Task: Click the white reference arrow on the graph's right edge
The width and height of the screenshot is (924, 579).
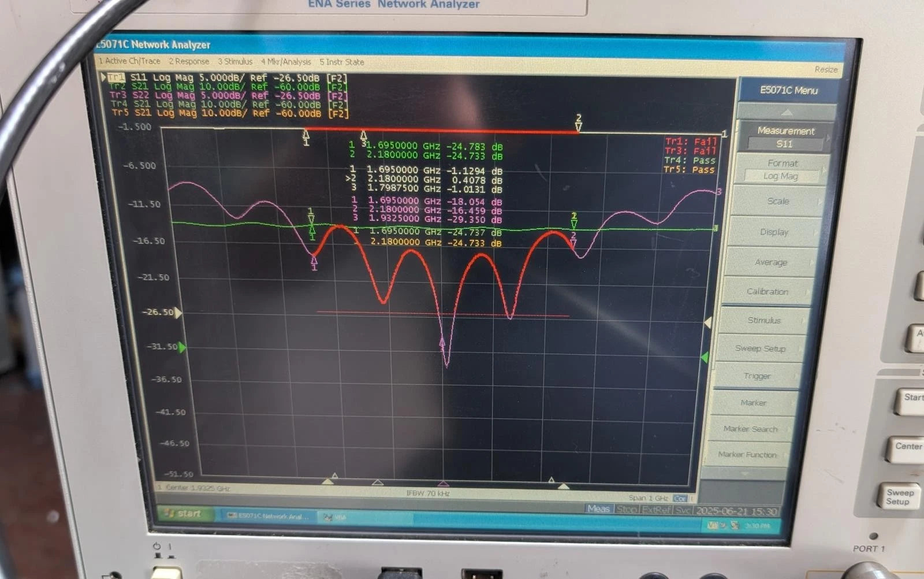Action: tap(708, 322)
